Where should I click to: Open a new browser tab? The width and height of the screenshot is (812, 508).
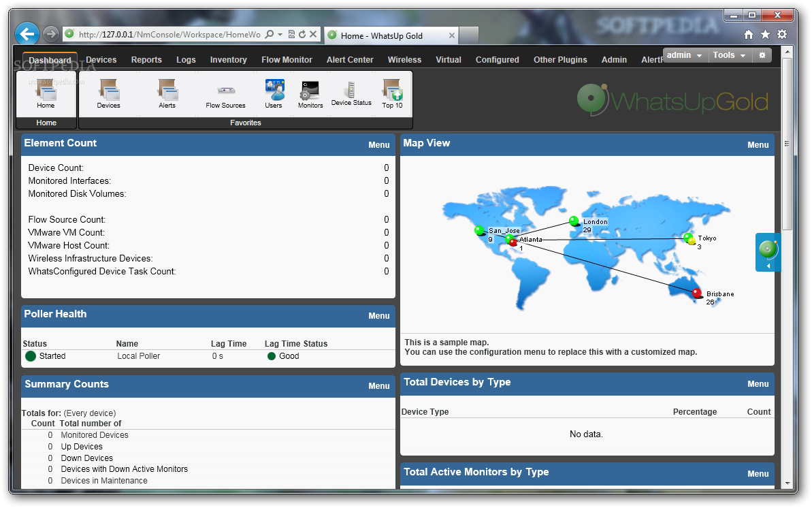click(x=469, y=35)
